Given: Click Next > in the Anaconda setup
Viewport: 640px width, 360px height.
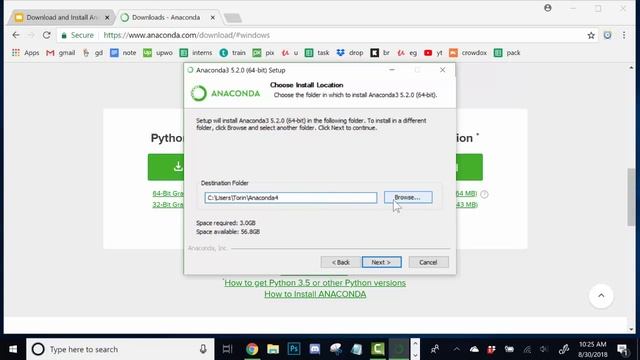Looking at the screenshot, I should (x=381, y=262).
